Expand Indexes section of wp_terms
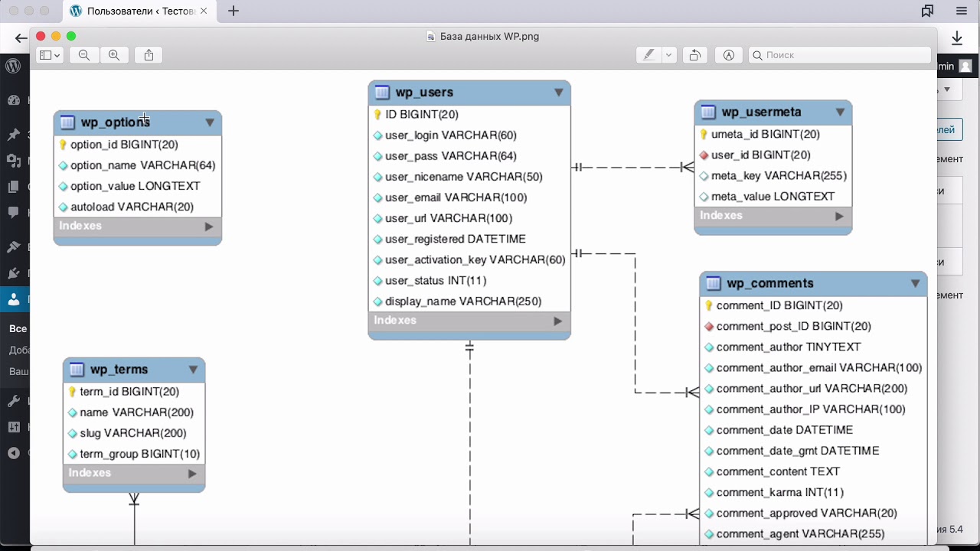Image resolution: width=980 pixels, height=551 pixels. point(192,474)
